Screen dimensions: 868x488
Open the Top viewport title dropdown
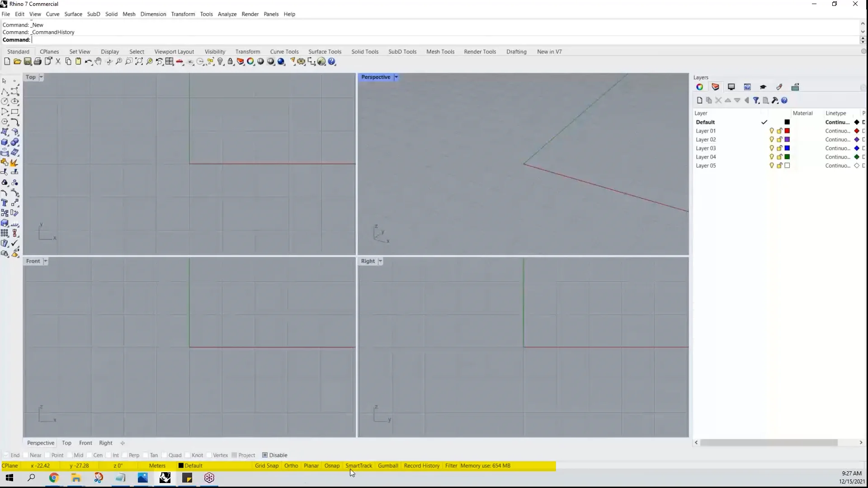coord(41,77)
